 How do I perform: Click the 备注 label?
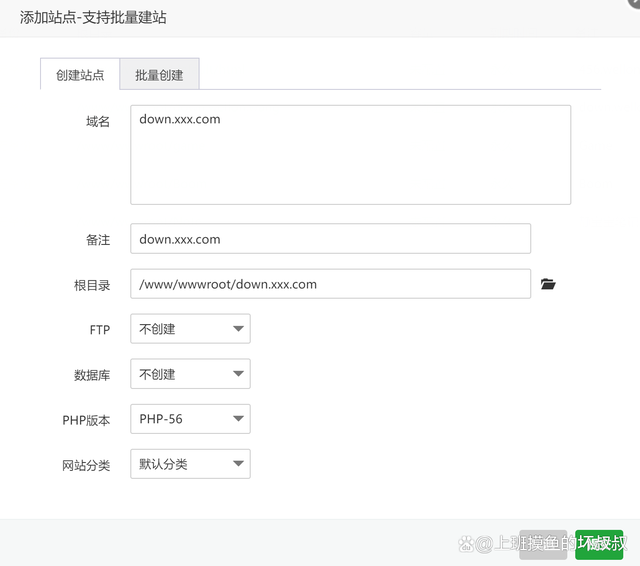(98, 240)
